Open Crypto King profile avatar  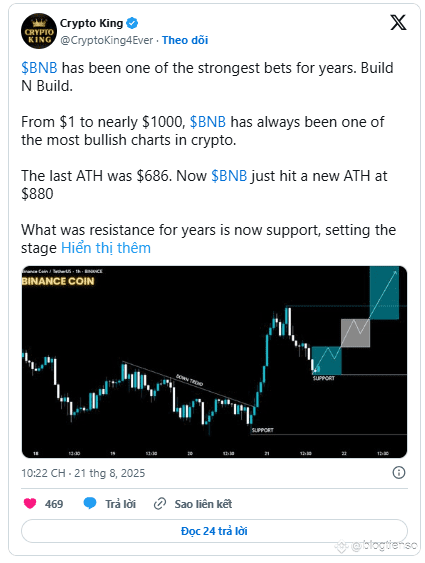(x=39, y=31)
